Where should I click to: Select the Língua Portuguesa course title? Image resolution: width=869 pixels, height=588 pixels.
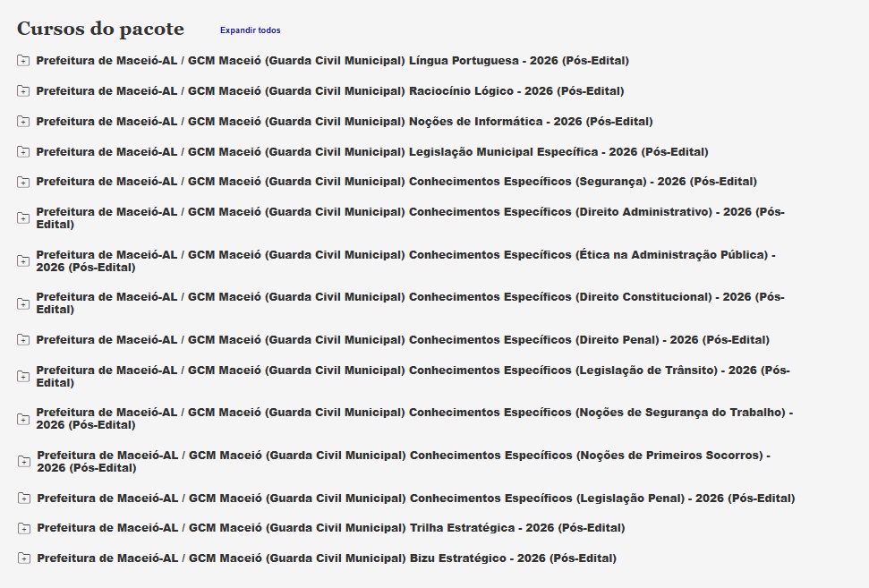pyautogui.click(x=332, y=61)
